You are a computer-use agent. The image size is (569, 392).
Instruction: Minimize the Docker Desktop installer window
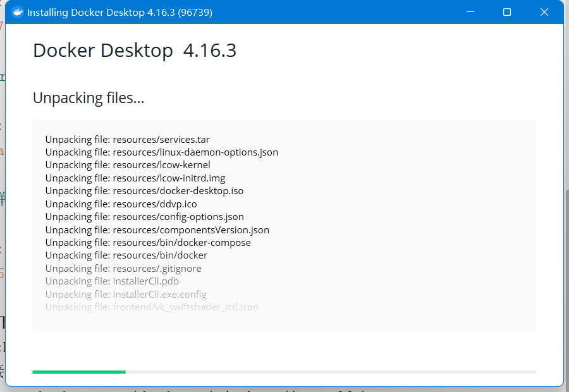[x=470, y=11]
